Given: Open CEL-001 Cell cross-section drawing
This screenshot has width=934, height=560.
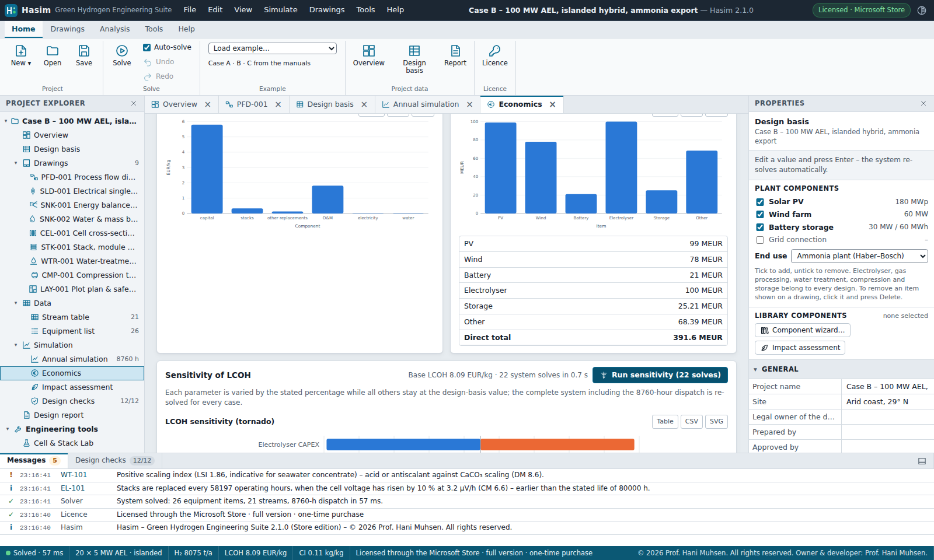Looking at the screenshot, I should (72, 233).
